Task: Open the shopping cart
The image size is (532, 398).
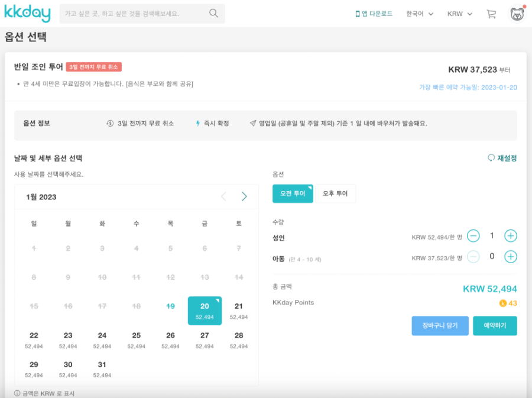Action: tap(491, 14)
